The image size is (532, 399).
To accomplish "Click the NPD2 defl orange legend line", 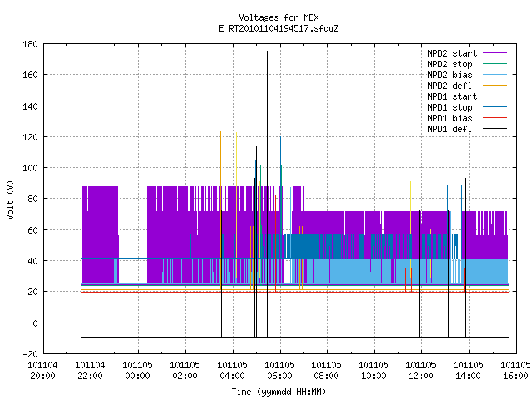I will click(495, 86).
